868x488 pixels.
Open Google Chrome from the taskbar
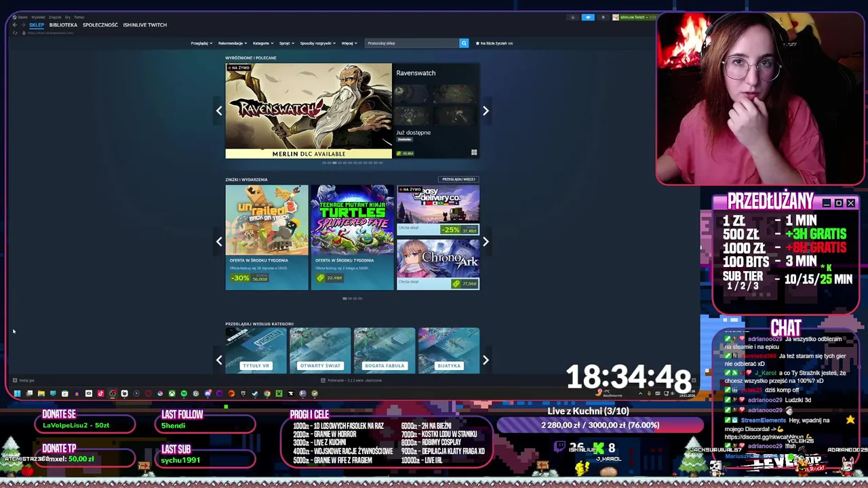click(x=267, y=393)
